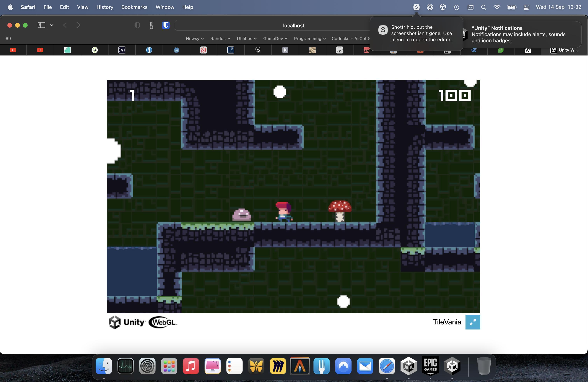Open the Bookmarks menu

134,7
